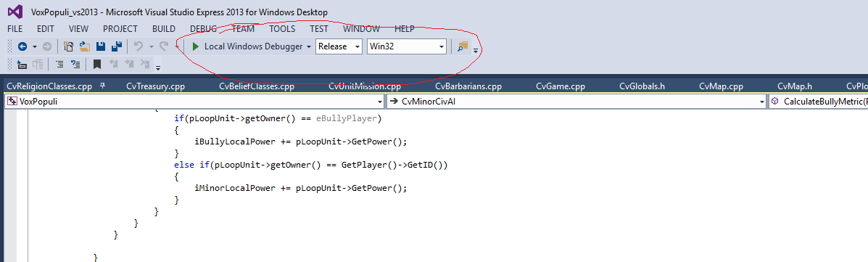This screenshot has width=868, height=262.
Task: Click the Redo arrow icon
Action: pos(164,46)
